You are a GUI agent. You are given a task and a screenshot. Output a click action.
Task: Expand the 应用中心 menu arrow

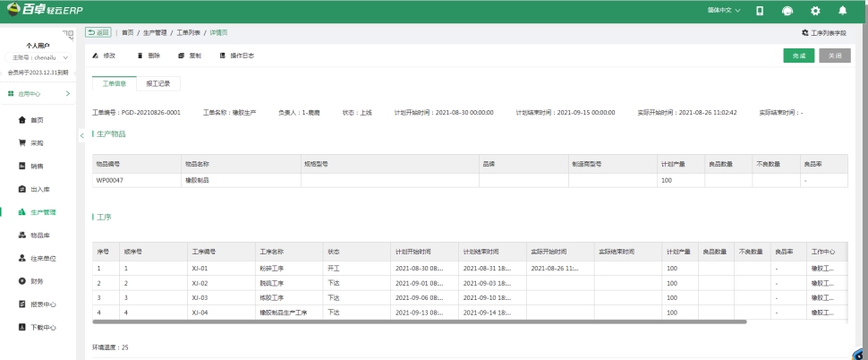(68, 93)
